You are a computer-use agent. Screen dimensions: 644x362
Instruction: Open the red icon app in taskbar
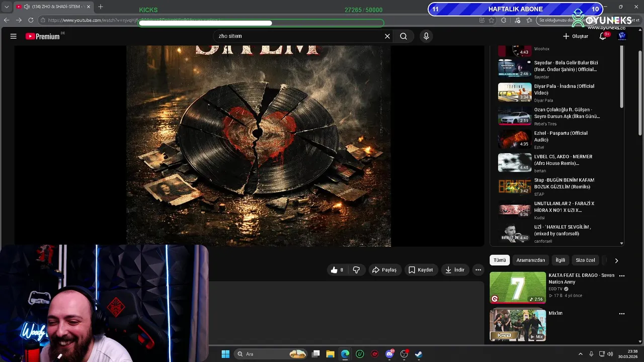375,354
